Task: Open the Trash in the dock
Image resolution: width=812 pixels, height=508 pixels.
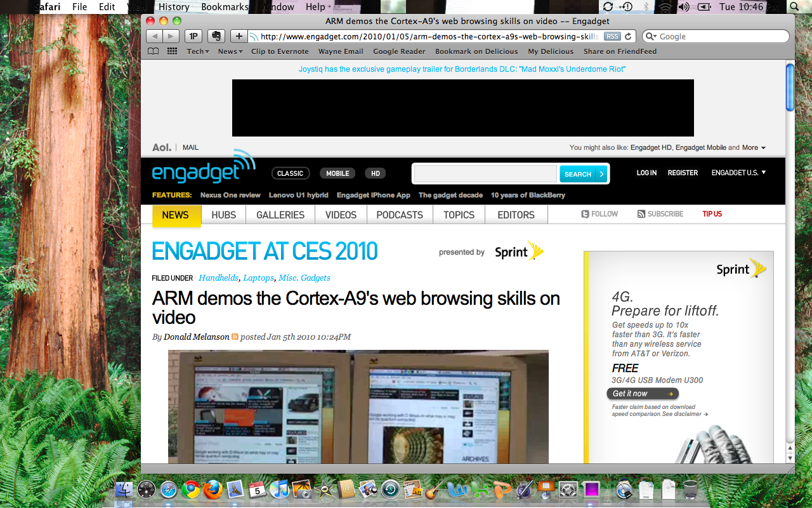Action: (x=691, y=490)
